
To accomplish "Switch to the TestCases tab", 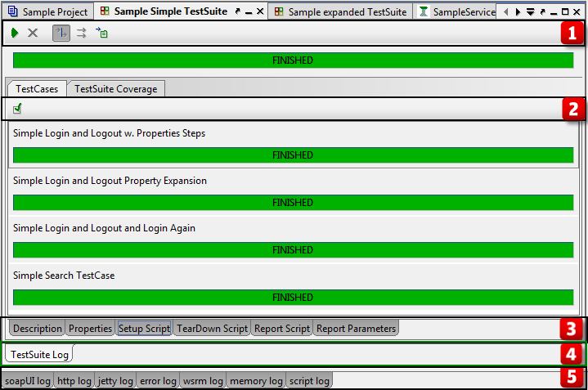I will [37, 89].
